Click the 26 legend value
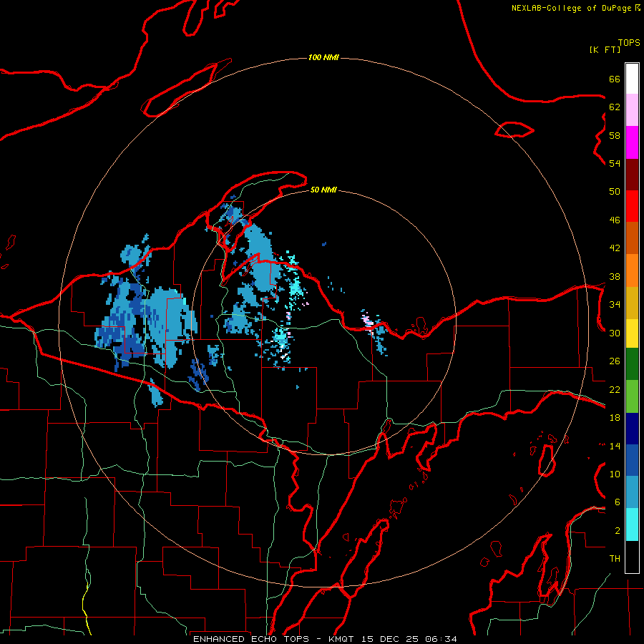The height and width of the screenshot is (644, 644). (615, 361)
